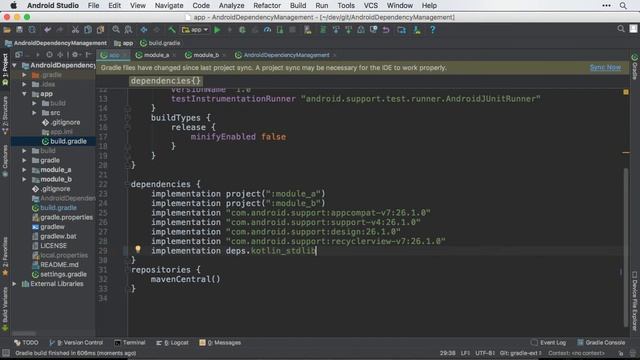The height and width of the screenshot is (360, 640).
Task: Click the Undo arrow in toolbar
Action: point(47,30)
